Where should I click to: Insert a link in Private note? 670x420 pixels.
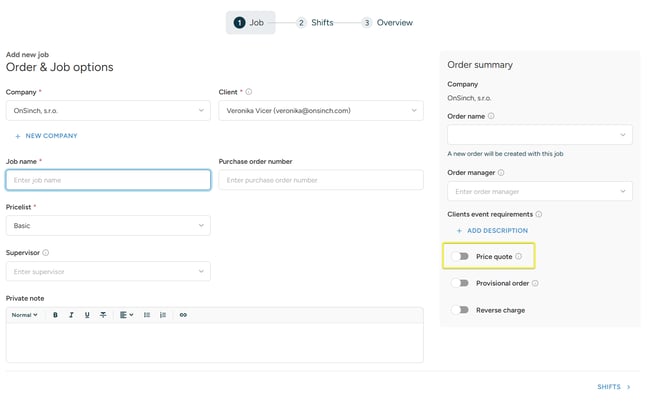pos(183,315)
